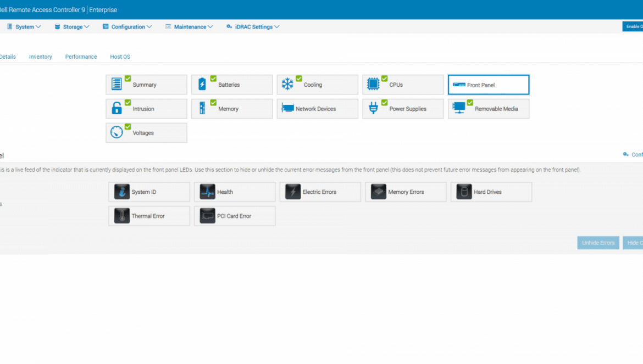Screen dimensions: 643x364
Task: Click the Intrusion padlock icon
Action: (117, 108)
